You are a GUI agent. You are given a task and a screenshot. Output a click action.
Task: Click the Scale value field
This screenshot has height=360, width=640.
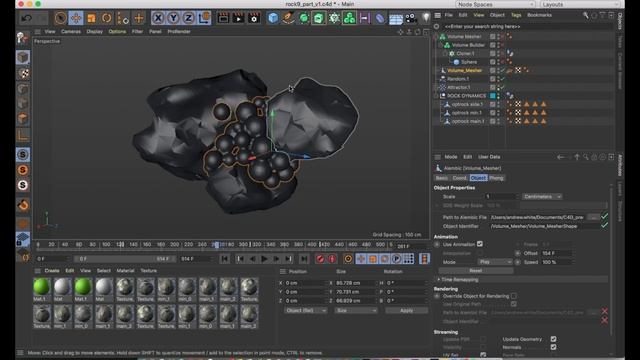pos(501,197)
